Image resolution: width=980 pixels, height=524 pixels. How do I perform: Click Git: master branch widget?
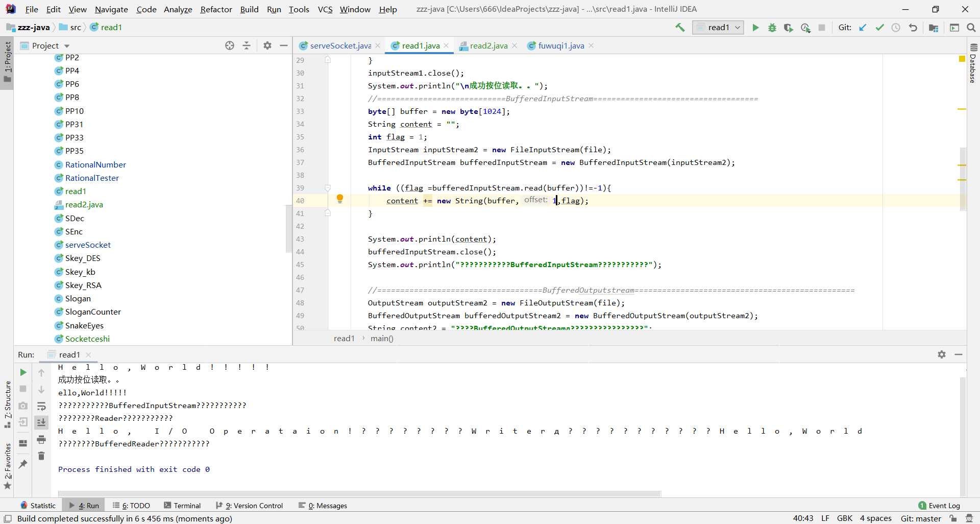click(921, 518)
